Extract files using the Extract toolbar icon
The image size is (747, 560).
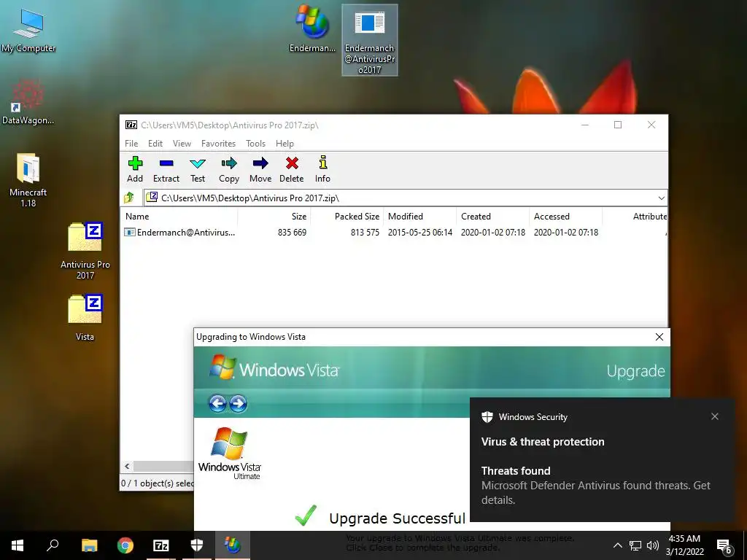(x=166, y=169)
